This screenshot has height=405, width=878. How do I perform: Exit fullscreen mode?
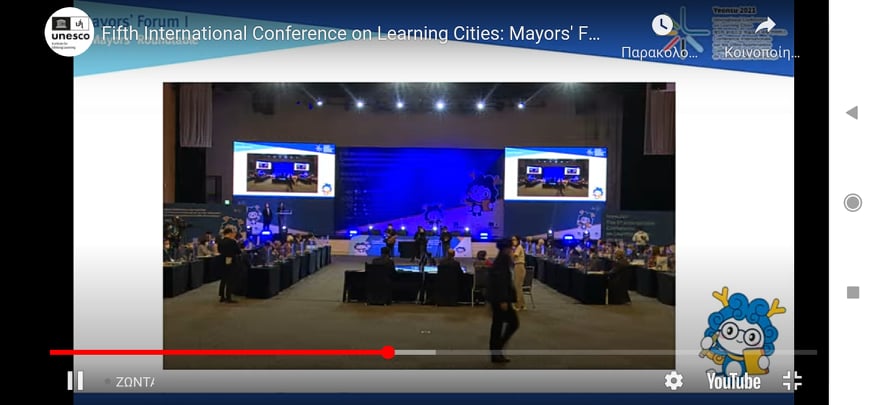click(792, 381)
